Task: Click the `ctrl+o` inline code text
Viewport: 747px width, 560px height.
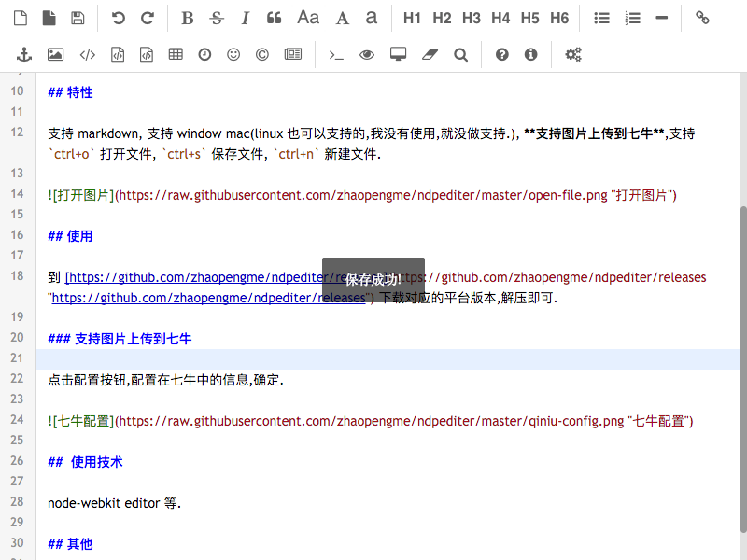Action: click(71, 154)
